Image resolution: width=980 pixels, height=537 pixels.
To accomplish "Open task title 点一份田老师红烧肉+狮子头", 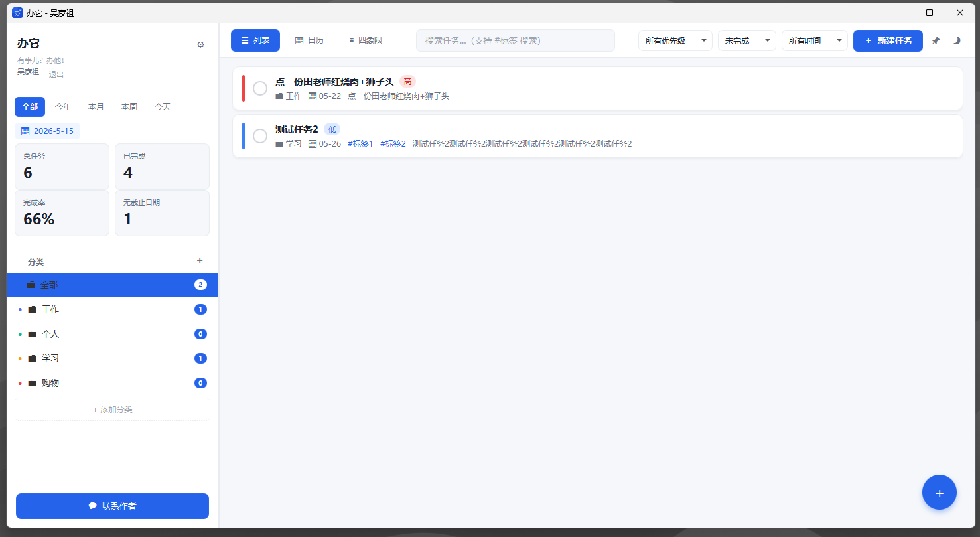I will click(334, 82).
